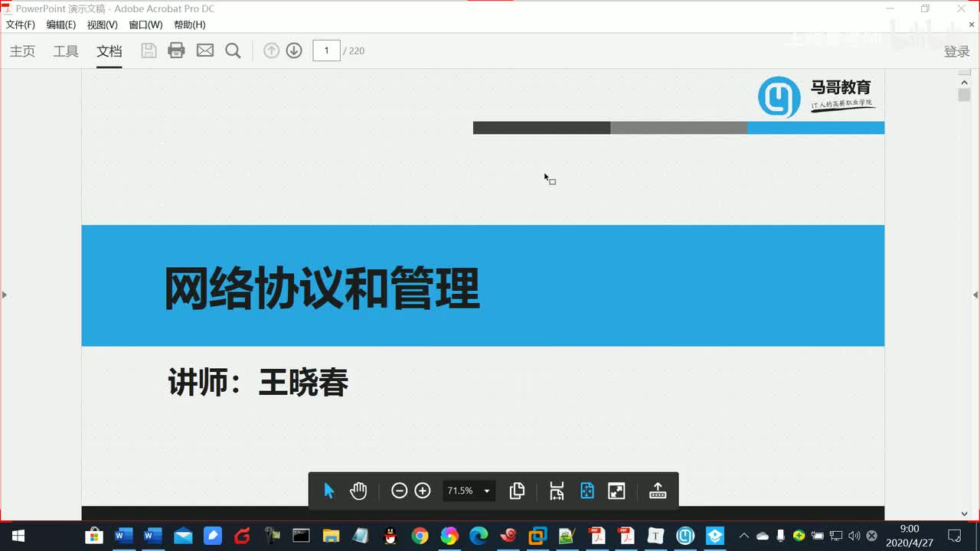980x551 pixels.
Task: Open Typora T icon in taskbar
Action: pos(656,536)
